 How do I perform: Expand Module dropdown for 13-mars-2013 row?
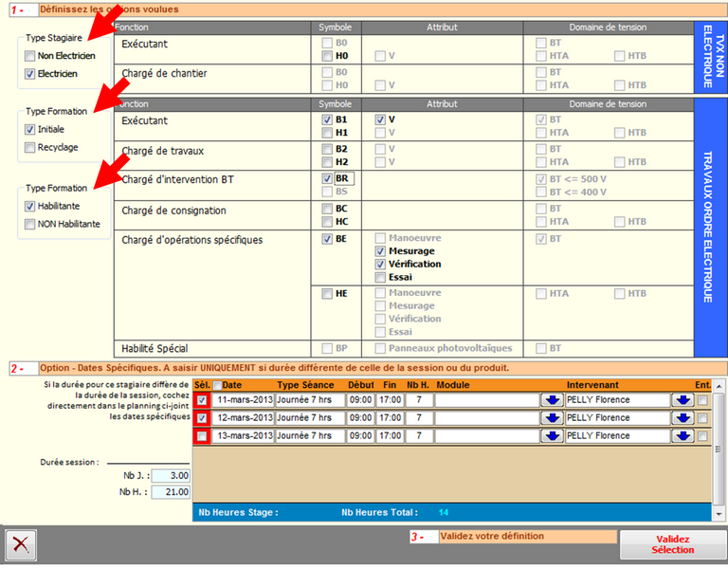coord(552,436)
